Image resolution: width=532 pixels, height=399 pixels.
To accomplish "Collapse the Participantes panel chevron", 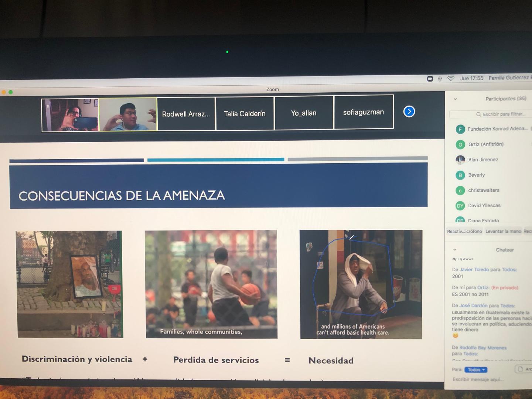I will coord(455,99).
